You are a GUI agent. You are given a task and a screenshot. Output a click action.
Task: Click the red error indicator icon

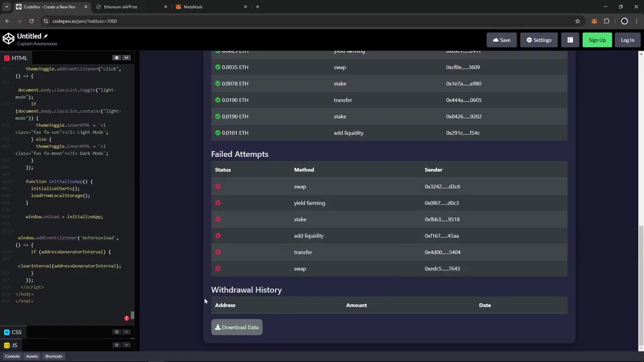pyautogui.click(x=126, y=318)
